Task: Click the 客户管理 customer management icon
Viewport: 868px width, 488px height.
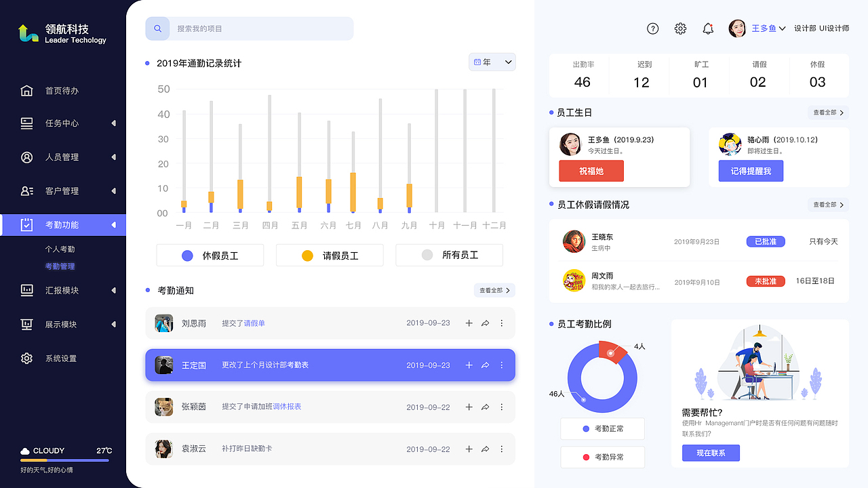Action: pos(27,190)
